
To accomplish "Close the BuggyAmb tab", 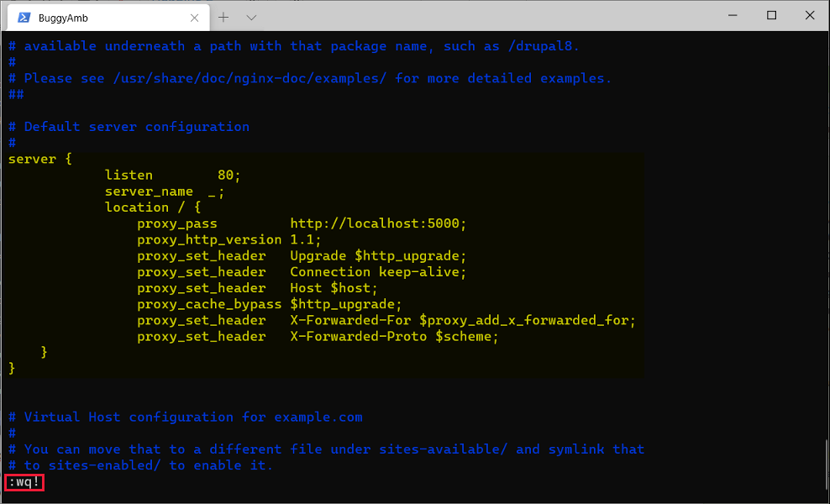I will coord(195,17).
